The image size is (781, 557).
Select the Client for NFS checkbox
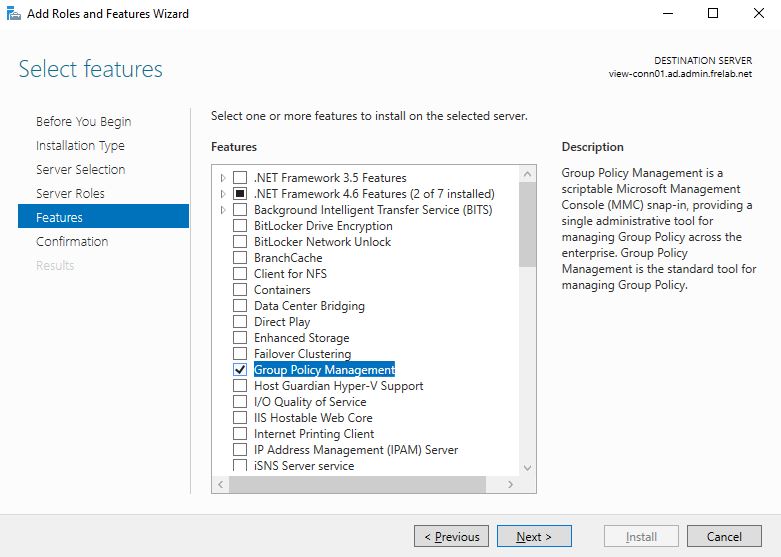[x=240, y=274]
